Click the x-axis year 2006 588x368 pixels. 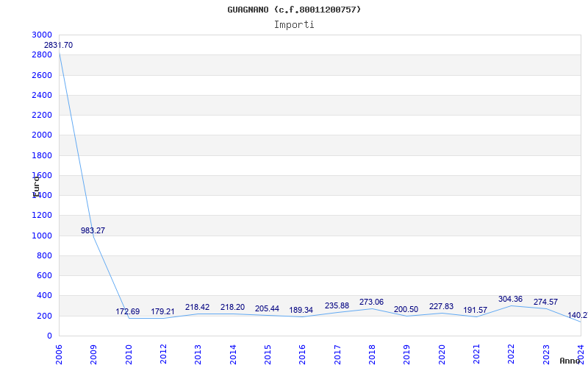tap(59, 354)
